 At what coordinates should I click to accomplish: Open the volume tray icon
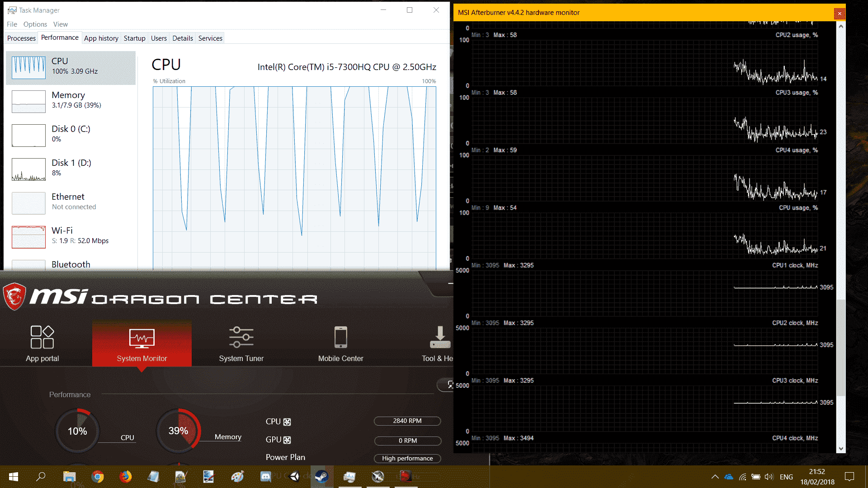pos(769,477)
